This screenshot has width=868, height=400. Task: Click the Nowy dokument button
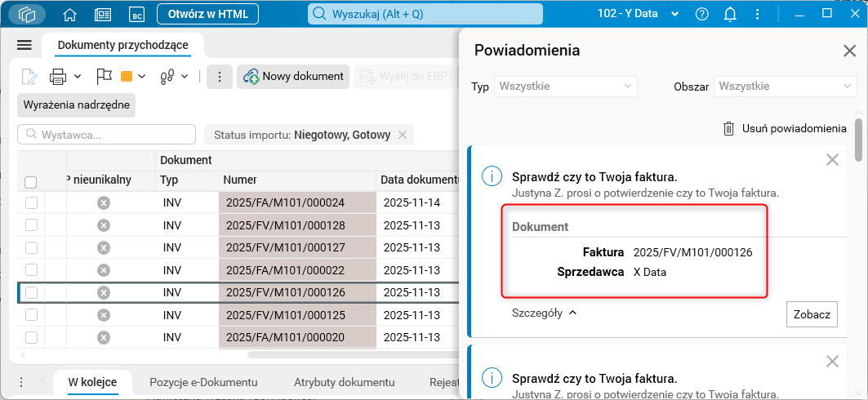click(294, 77)
